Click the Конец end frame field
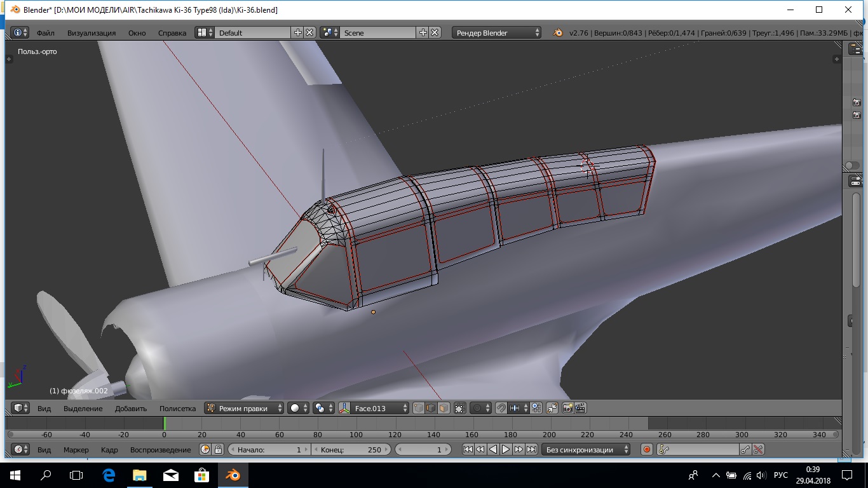 pyautogui.click(x=351, y=449)
